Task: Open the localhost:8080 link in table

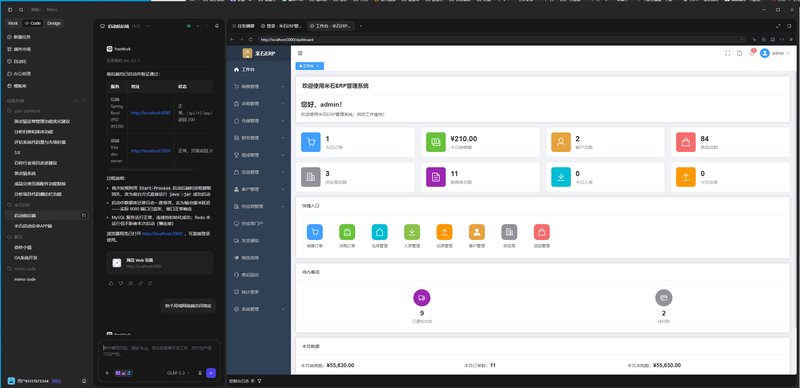Action: (151, 113)
